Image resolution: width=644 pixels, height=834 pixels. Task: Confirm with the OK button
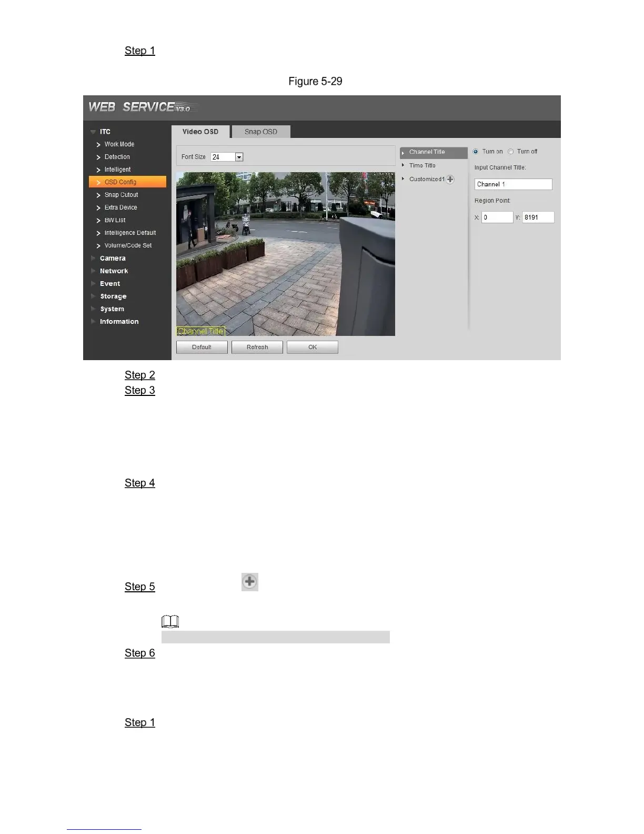tap(313, 347)
